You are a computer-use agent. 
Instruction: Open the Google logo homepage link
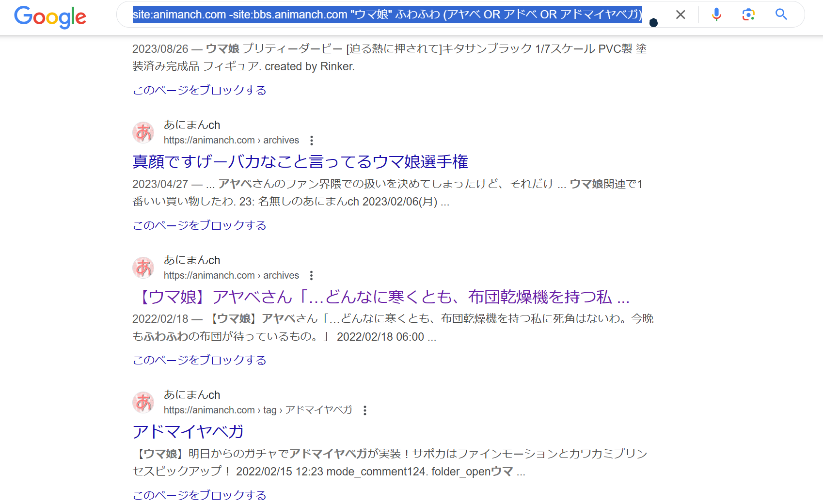(x=50, y=17)
